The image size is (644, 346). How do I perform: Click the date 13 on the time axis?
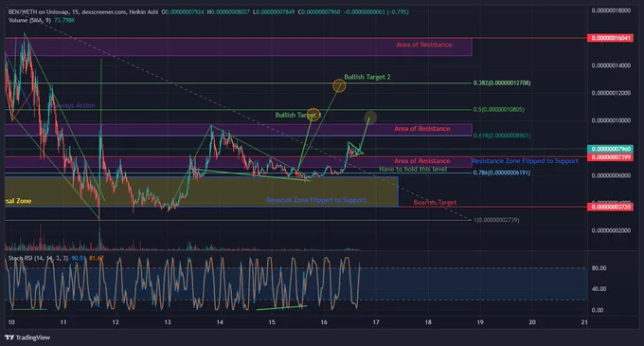(168, 322)
